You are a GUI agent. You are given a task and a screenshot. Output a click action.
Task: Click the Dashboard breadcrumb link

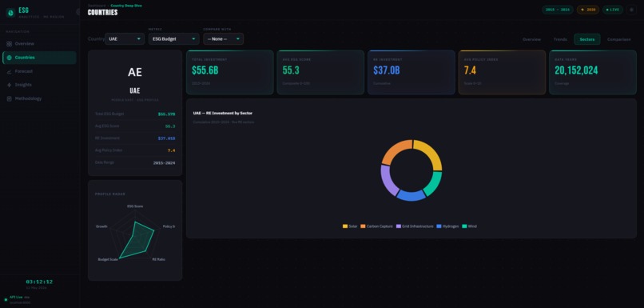coord(97,6)
